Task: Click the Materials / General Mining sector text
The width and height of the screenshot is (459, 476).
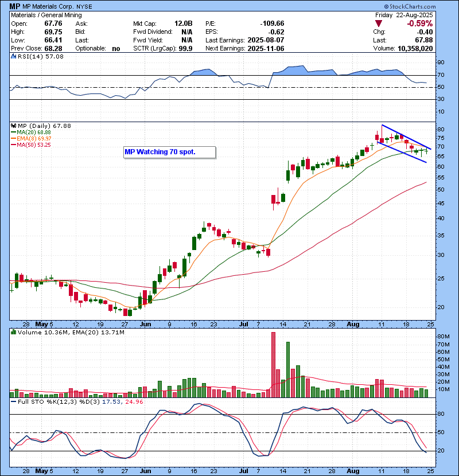Action: [46, 15]
